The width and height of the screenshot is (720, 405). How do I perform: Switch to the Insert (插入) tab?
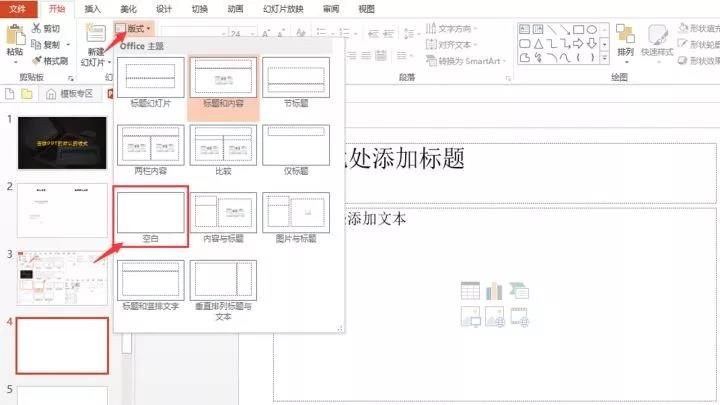93,8
